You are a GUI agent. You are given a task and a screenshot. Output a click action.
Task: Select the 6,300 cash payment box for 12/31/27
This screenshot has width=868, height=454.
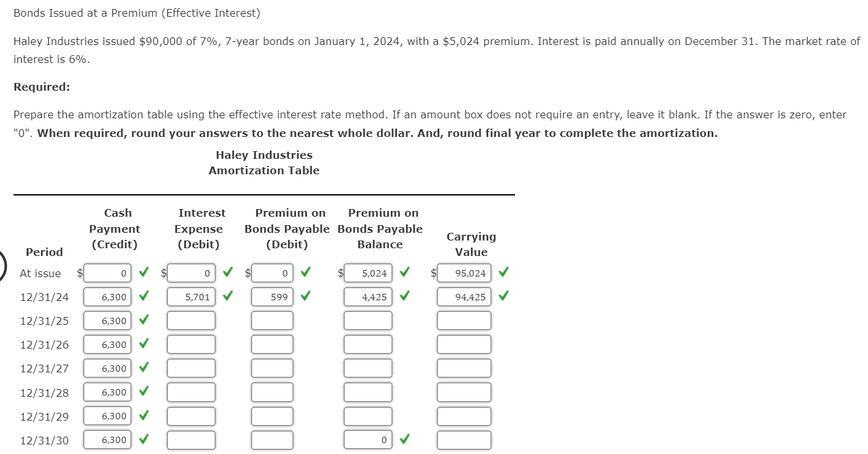tap(107, 368)
